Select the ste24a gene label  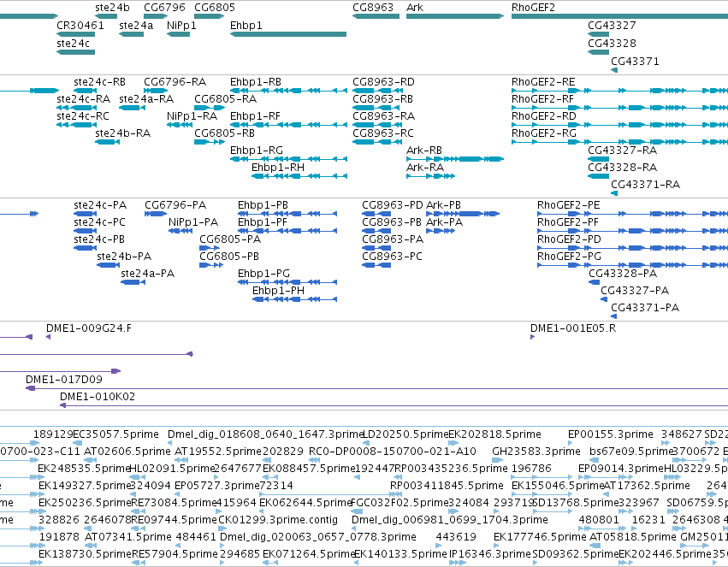tap(136, 25)
